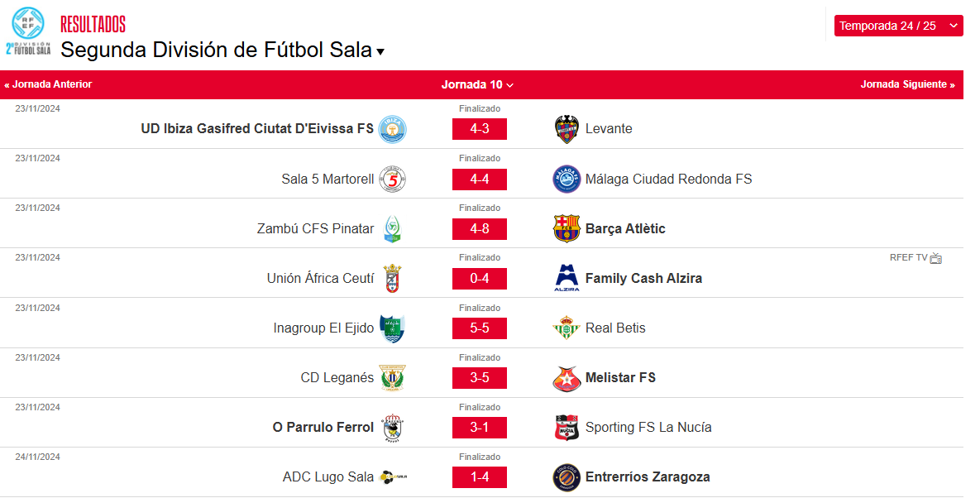980x498 pixels.
Task: Click the Entrerríos Zaragoza round crest
Action: point(566,477)
